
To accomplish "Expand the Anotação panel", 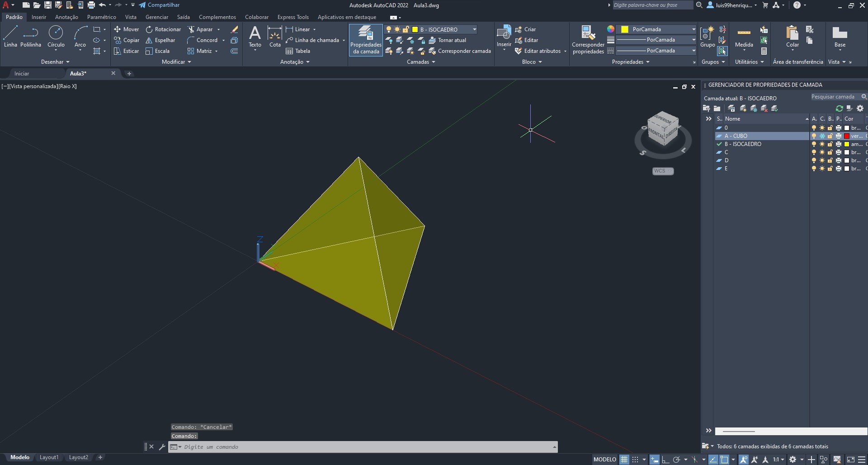I will (295, 62).
